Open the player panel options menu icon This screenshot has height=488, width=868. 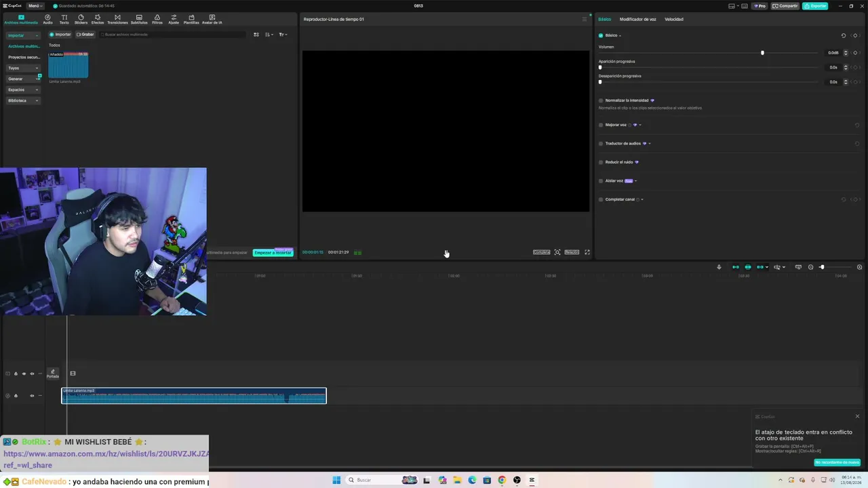(585, 19)
